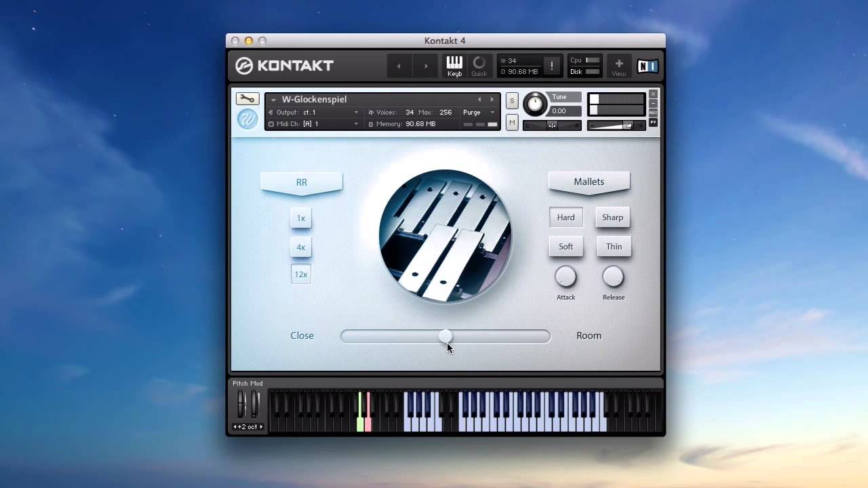Mute the instrument with the M button
Viewport: 868px width, 488px height.
point(512,122)
